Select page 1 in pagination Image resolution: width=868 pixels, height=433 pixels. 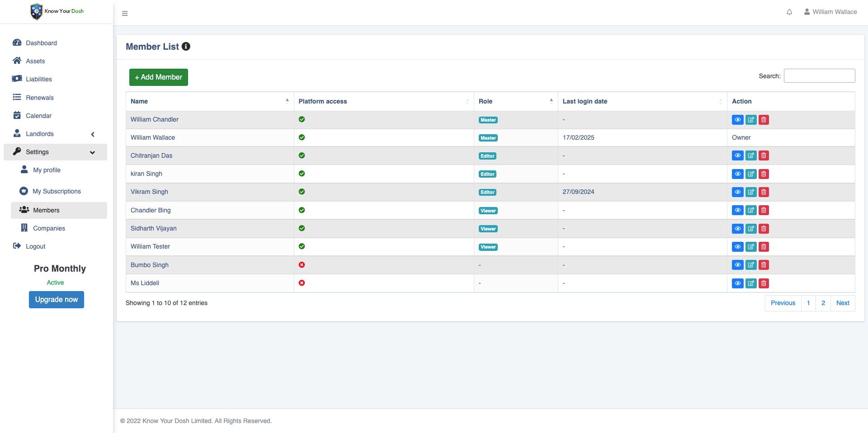coord(808,303)
